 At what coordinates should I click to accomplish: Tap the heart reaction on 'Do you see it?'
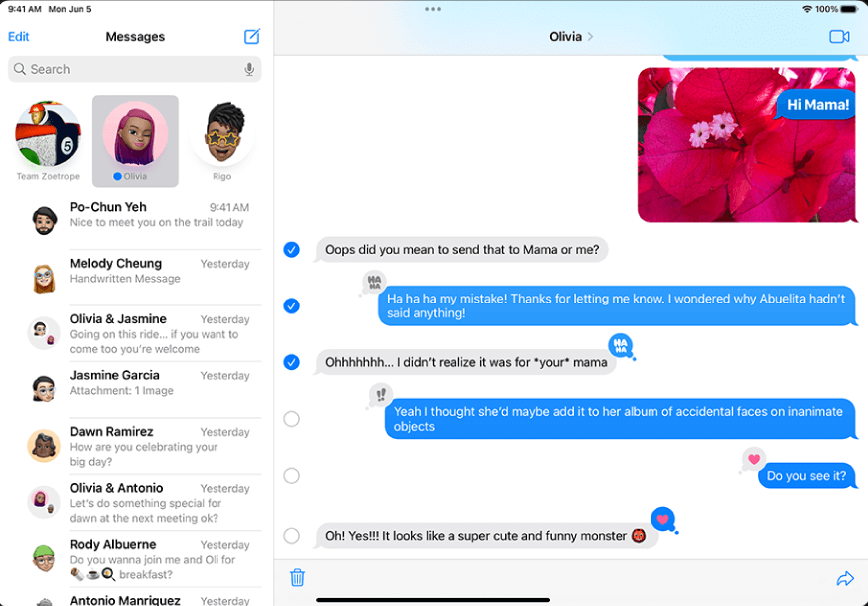[x=754, y=460]
